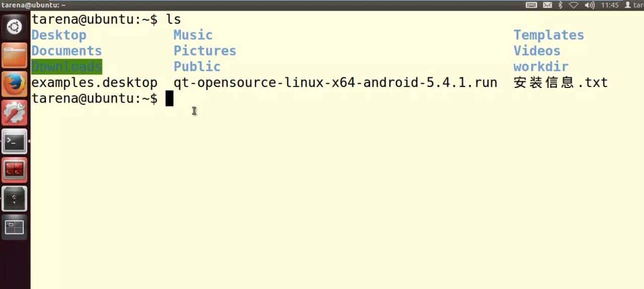644x289 pixels.
Task: Open the user session menu
Action: click(x=634, y=5)
